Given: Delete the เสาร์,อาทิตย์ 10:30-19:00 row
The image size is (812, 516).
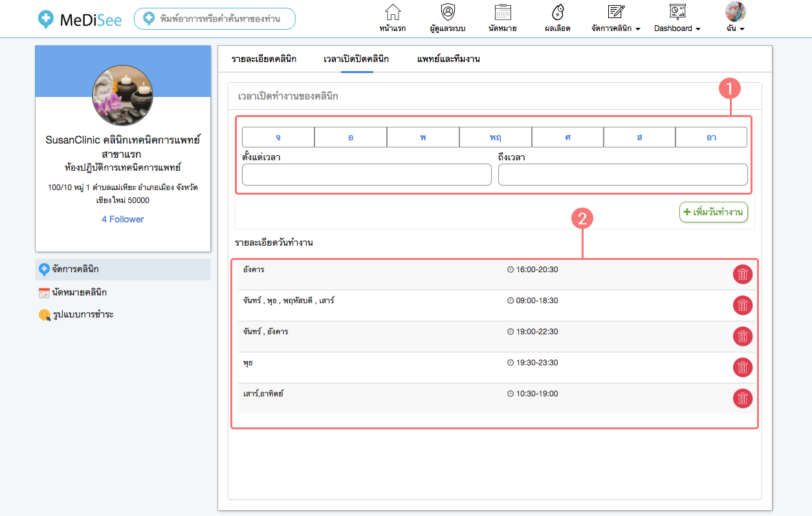Looking at the screenshot, I should tap(743, 398).
